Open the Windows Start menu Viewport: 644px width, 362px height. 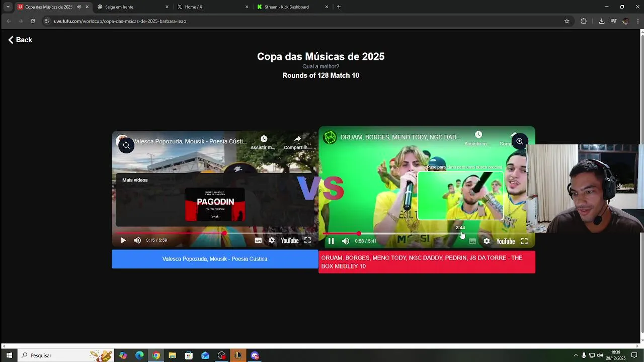click(9, 355)
